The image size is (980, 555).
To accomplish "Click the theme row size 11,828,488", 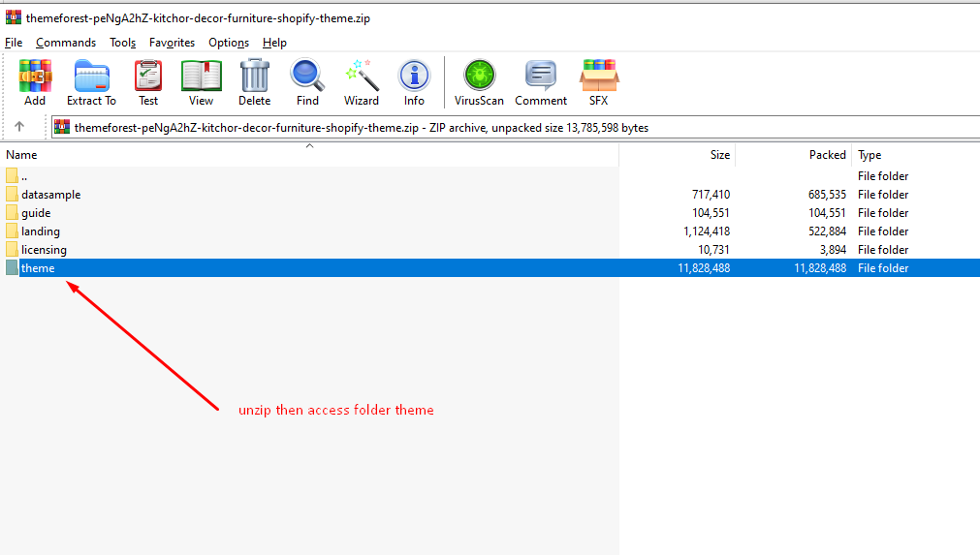I will click(704, 268).
